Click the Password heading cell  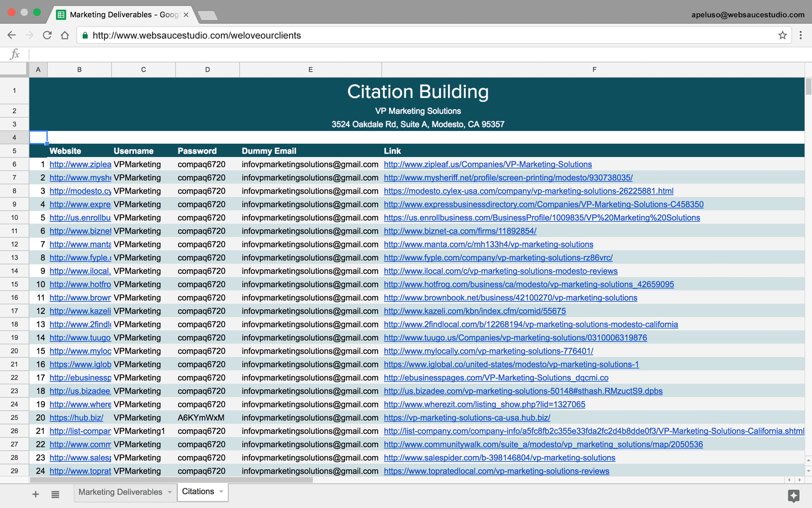208,151
